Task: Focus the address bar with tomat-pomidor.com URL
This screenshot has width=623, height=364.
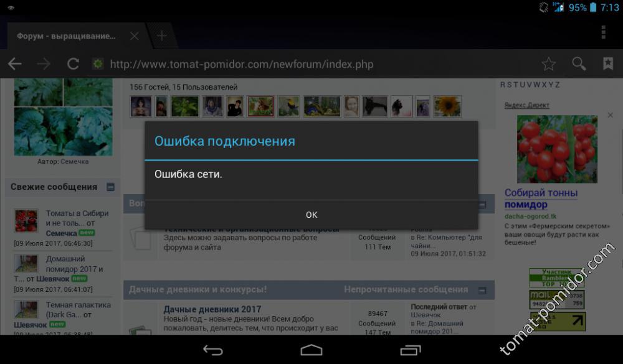Action: coord(242,64)
